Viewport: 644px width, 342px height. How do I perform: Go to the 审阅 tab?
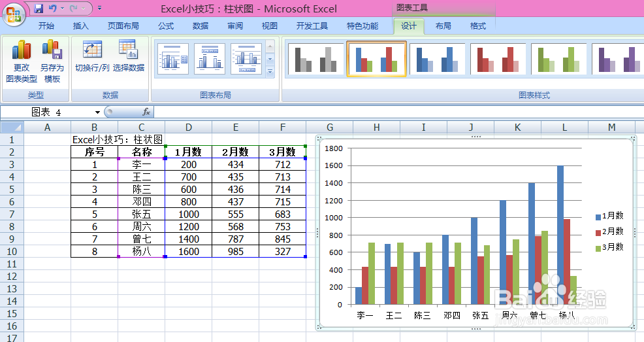(x=235, y=26)
